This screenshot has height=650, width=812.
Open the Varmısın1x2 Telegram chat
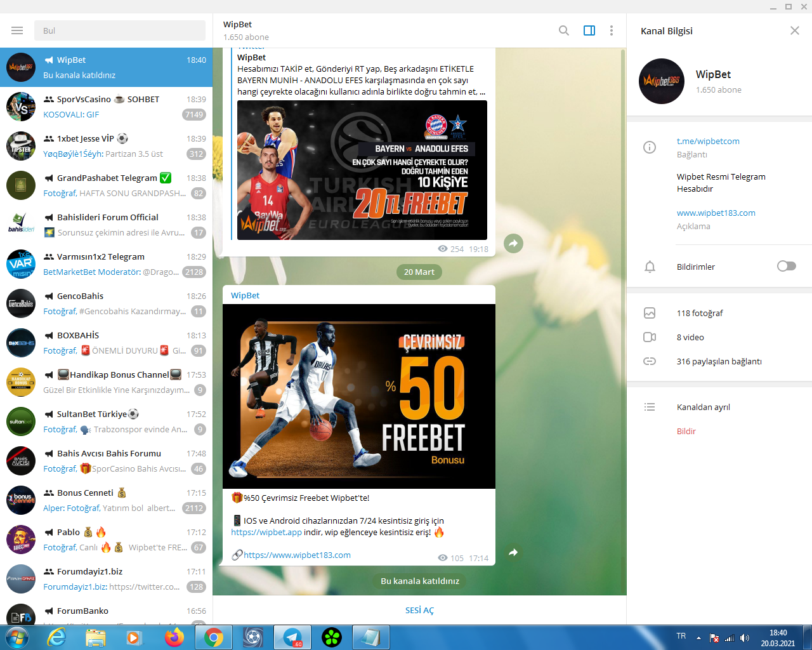click(106, 264)
